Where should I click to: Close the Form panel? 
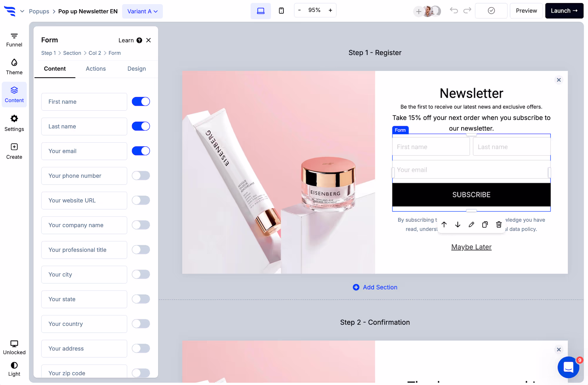click(148, 40)
